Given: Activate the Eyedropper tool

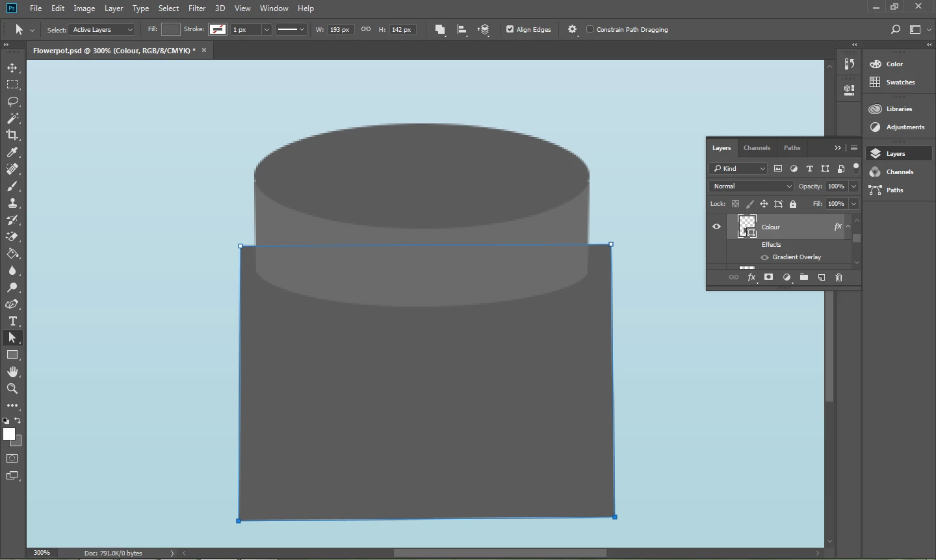Looking at the screenshot, I should coord(12,152).
